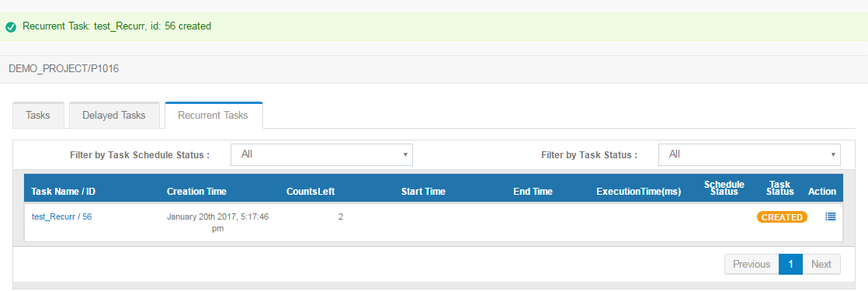Click the green success checkmark icon
This screenshot has height=291, width=868.
click(x=11, y=26)
